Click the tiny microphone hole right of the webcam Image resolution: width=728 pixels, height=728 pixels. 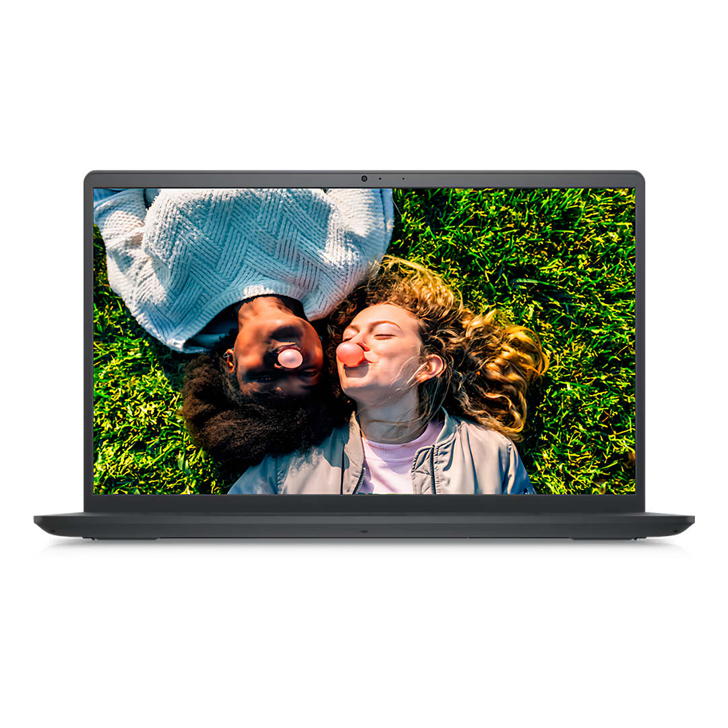[x=403, y=179]
